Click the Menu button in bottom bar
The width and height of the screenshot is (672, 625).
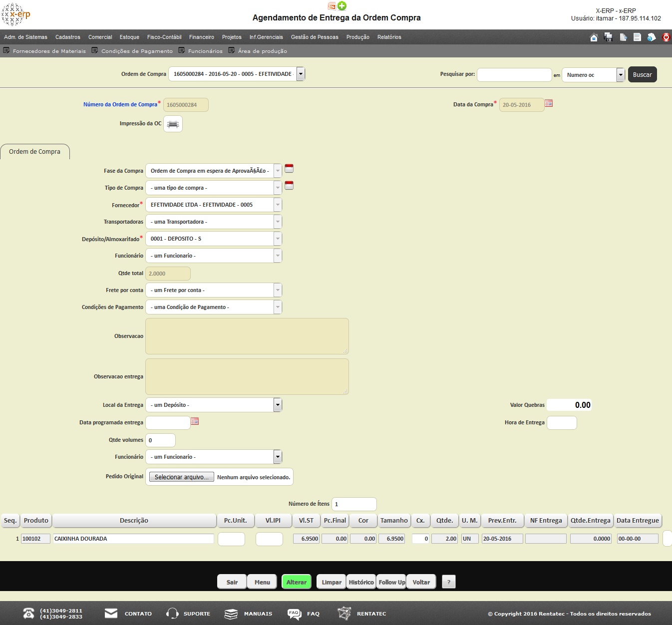click(262, 582)
